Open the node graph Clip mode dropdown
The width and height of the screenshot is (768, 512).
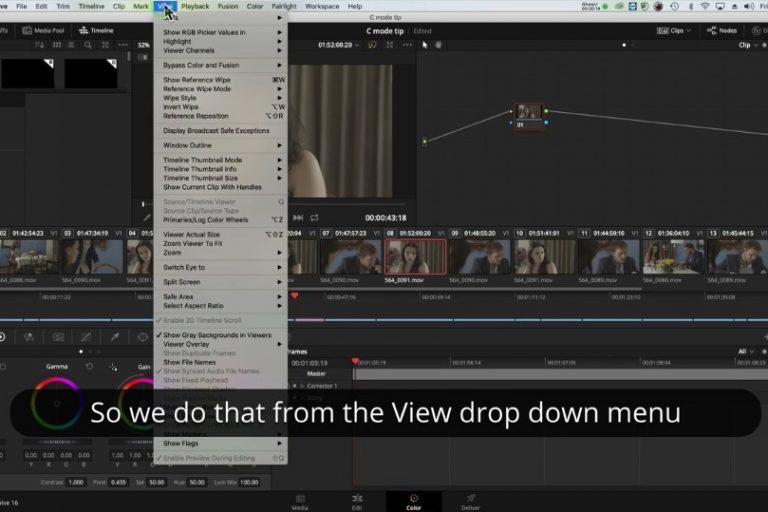click(x=748, y=45)
